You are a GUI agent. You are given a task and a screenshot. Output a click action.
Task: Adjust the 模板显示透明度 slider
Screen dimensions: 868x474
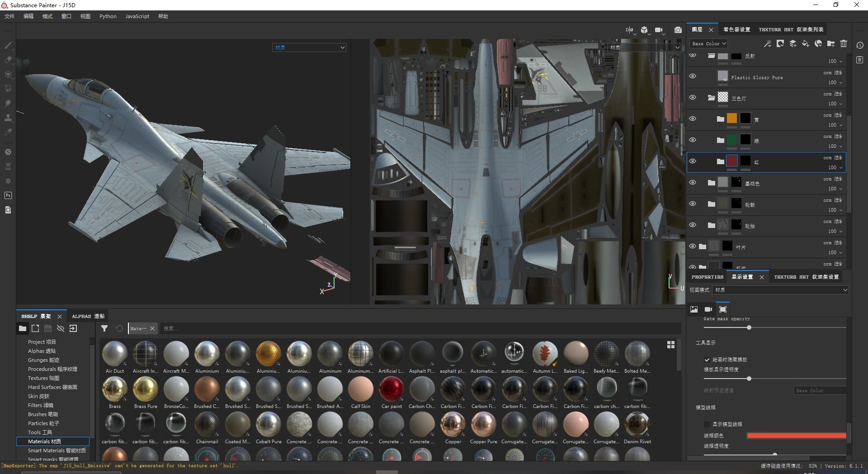click(749, 379)
